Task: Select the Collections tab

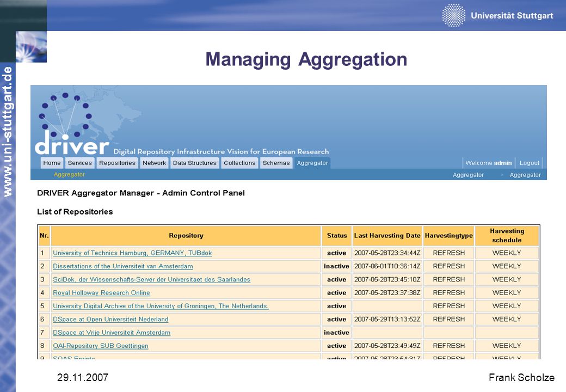Action: point(239,163)
